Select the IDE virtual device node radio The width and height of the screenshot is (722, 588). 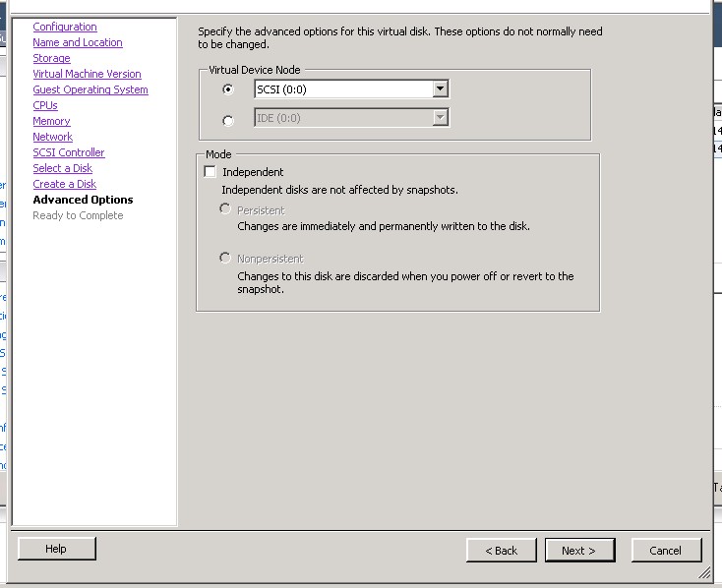click(x=228, y=120)
